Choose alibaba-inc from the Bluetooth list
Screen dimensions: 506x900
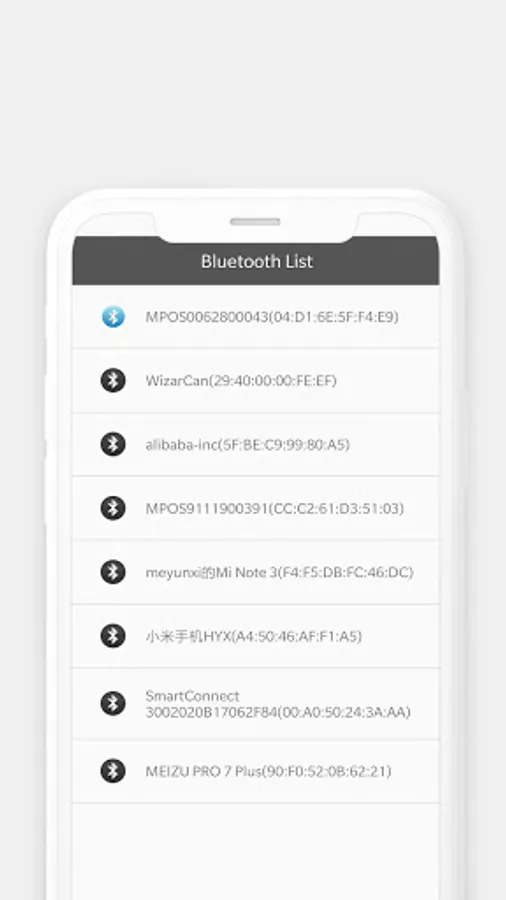pos(255,444)
